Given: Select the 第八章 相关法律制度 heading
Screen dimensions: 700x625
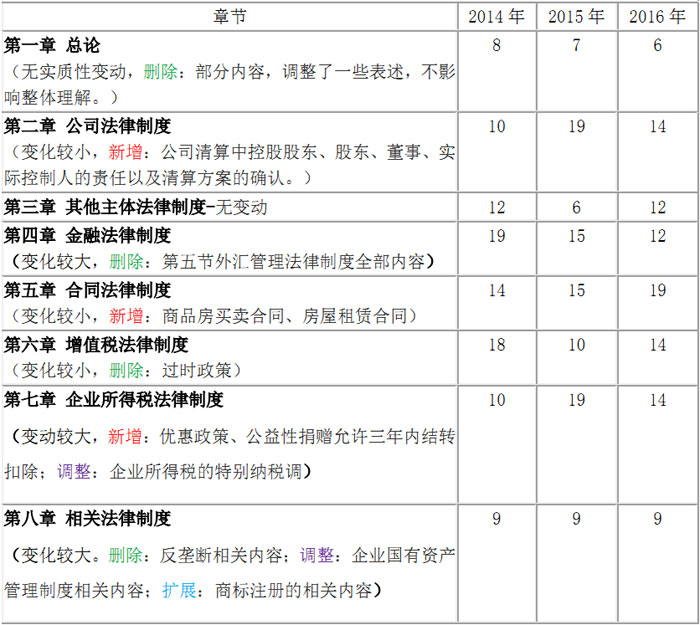Looking at the screenshot, I should coord(88,518).
